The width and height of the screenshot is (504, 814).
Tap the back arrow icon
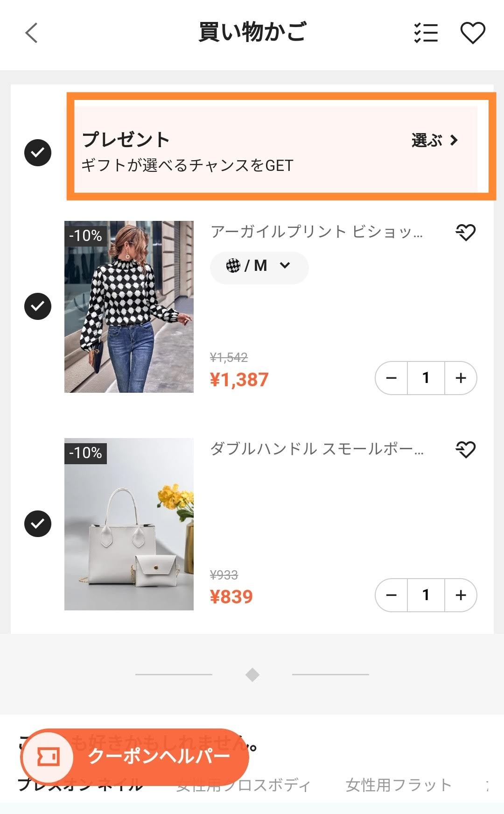31,33
